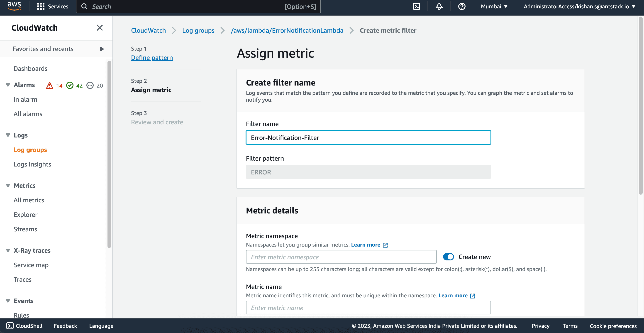Click the Metric namespace input field
Viewport: 644px width, 333px height.
(x=341, y=257)
